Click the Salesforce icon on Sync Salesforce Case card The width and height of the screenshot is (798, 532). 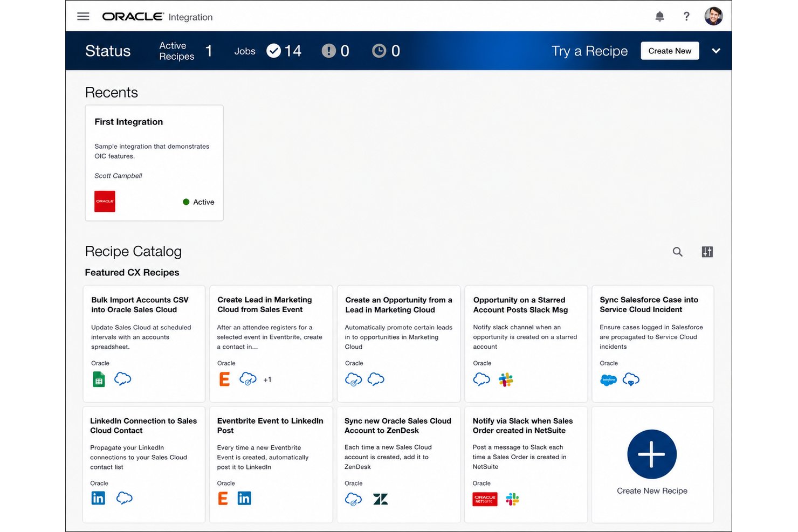tap(608, 379)
